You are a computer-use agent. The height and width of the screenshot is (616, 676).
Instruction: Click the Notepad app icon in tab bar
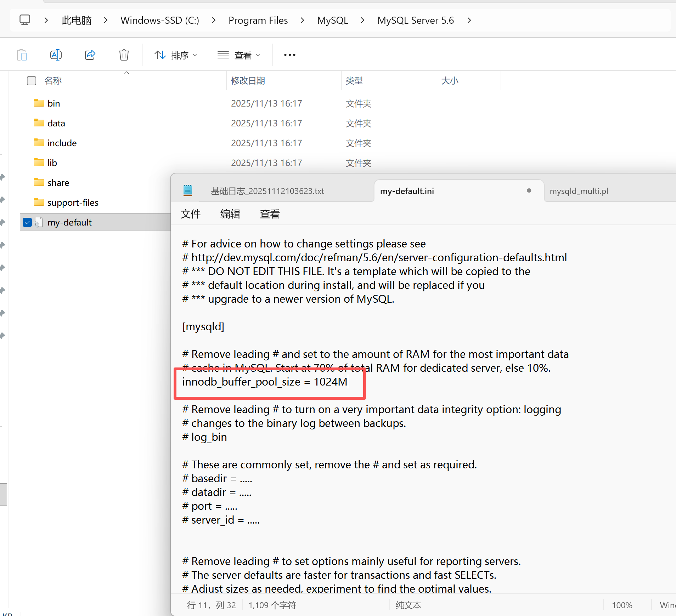(x=188, y=190)
